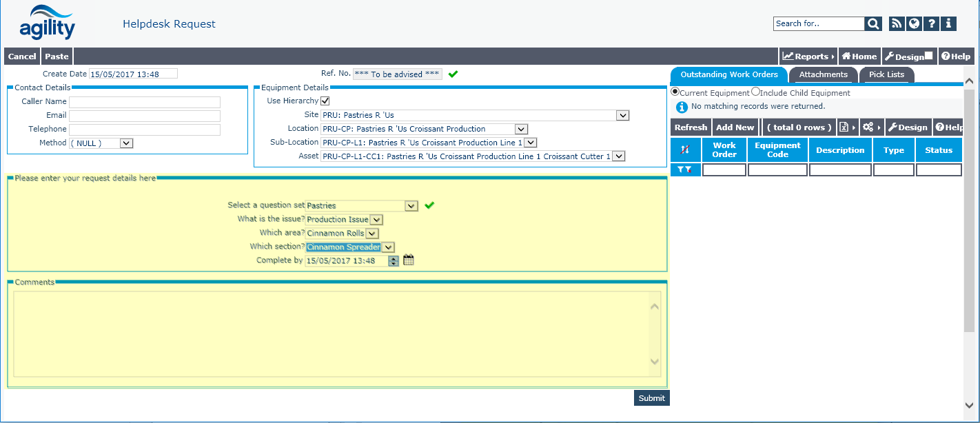Toggle the Use Hierarchy checkbox
The image size is (980, 423).
[325, 101]
